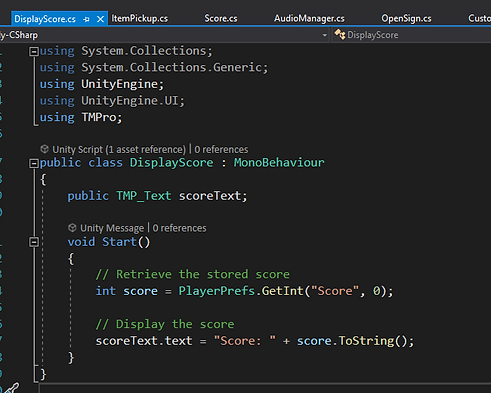Image resolution: width=491 pixels, height=393 pixels.
Task: Switch to the Score.cs tab
Action: tap(221, 18)
